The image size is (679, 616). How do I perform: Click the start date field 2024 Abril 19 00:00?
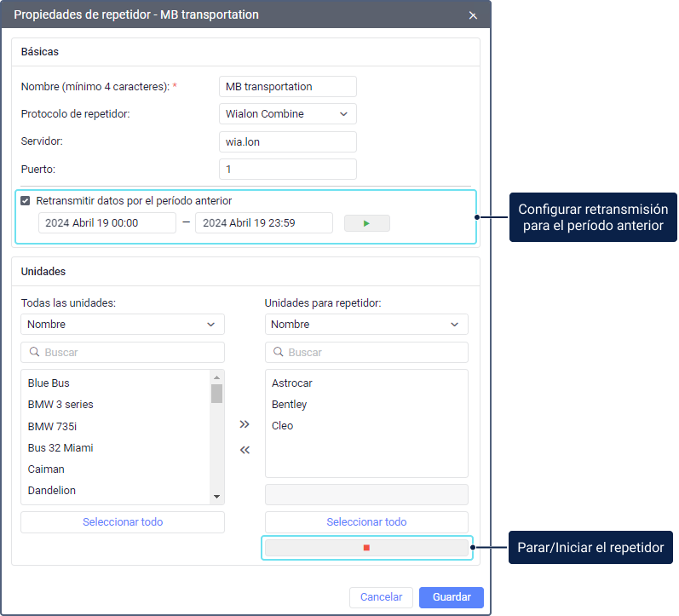coord(106,223)
